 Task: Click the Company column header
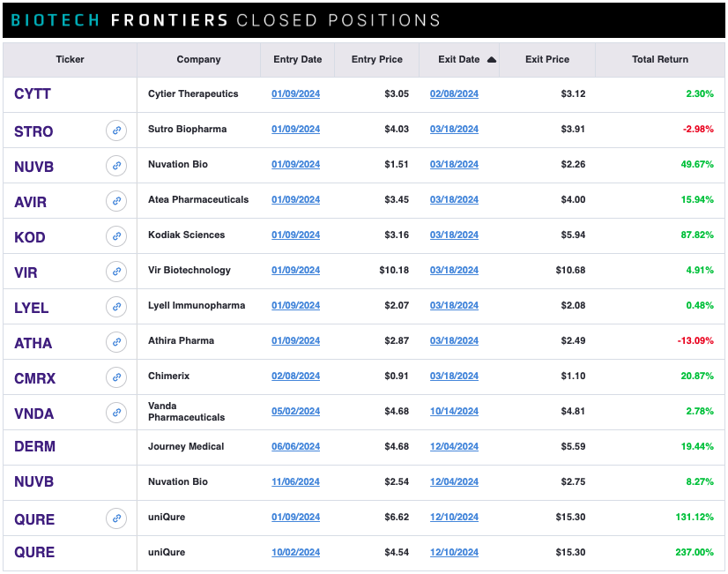(x=198, y=59)
